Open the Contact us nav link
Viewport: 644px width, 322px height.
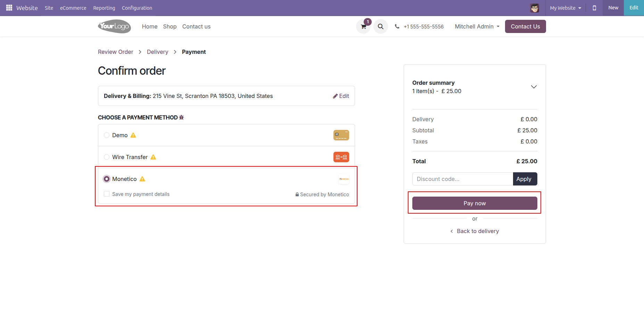pyautogui.click(x=196, y=26)
